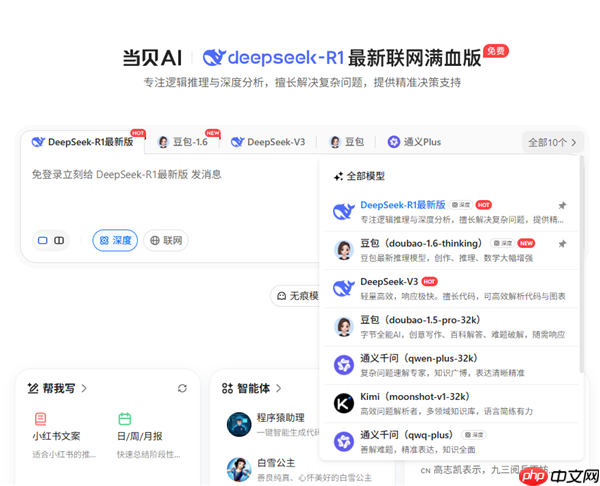Switch to the 豆包 tab
The height and width of the screenshot is (486, 600).
pyautogui.click(x=347, y=142)
